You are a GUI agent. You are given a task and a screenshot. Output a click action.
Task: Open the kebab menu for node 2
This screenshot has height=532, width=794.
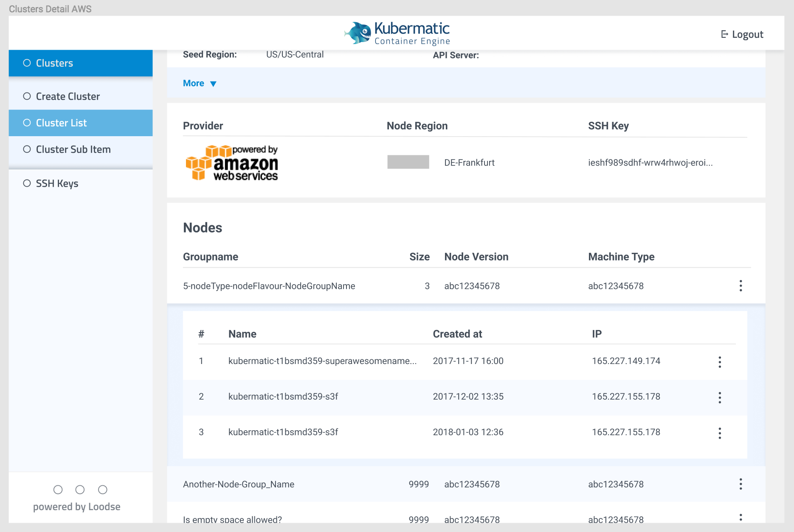pyautogui.click(x=720, y=398)
